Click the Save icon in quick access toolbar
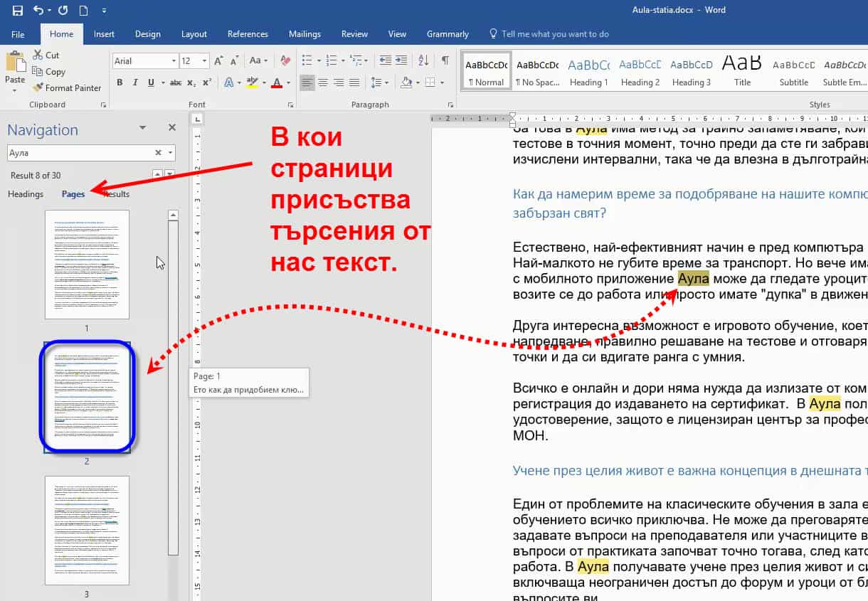 [18, 11]
